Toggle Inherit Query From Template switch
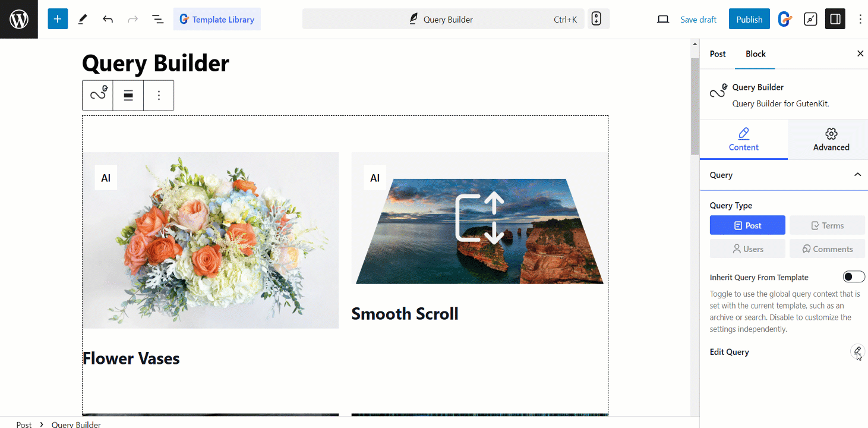Screen dimensions: 868x428 click(854, 277)
